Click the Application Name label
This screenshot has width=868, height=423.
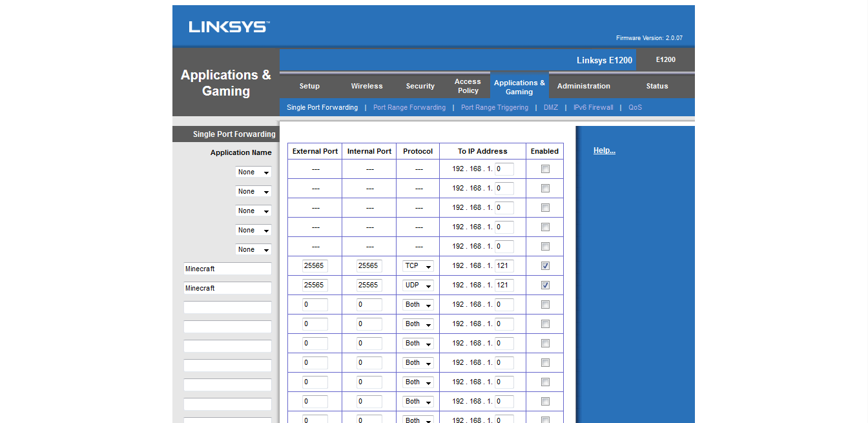click(x=241, y=152)
